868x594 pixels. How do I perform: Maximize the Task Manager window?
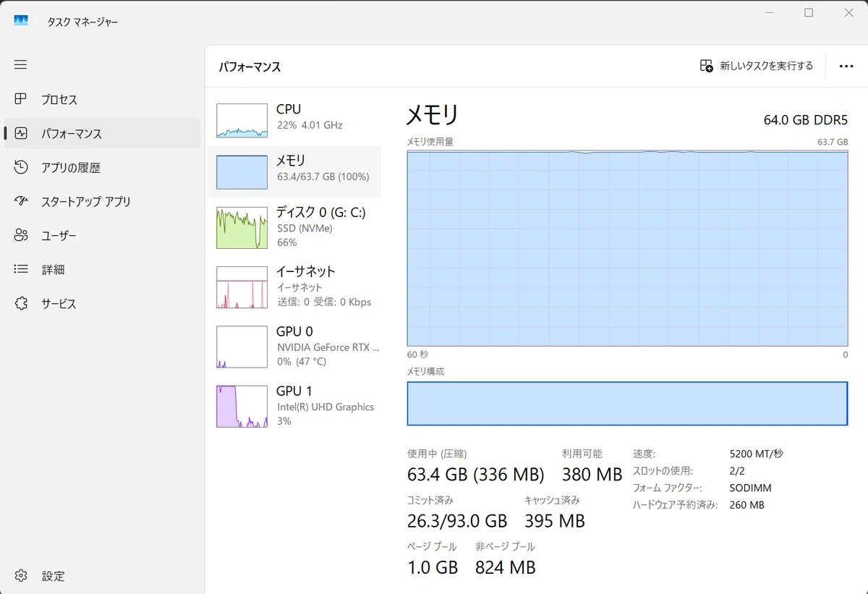tap(809, 13)
